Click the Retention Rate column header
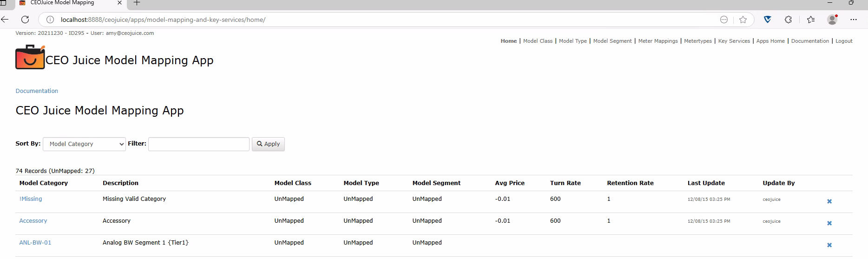This screenshot has height=259, width=868. point(630,183)
